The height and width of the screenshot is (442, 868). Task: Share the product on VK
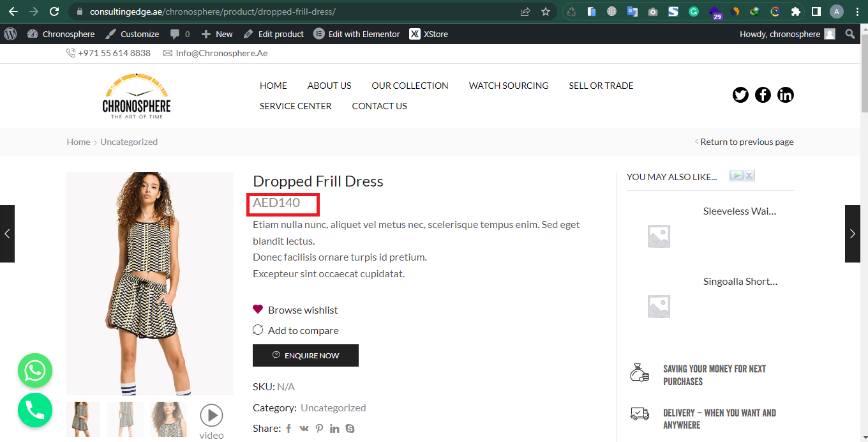(x=304, y=429)
